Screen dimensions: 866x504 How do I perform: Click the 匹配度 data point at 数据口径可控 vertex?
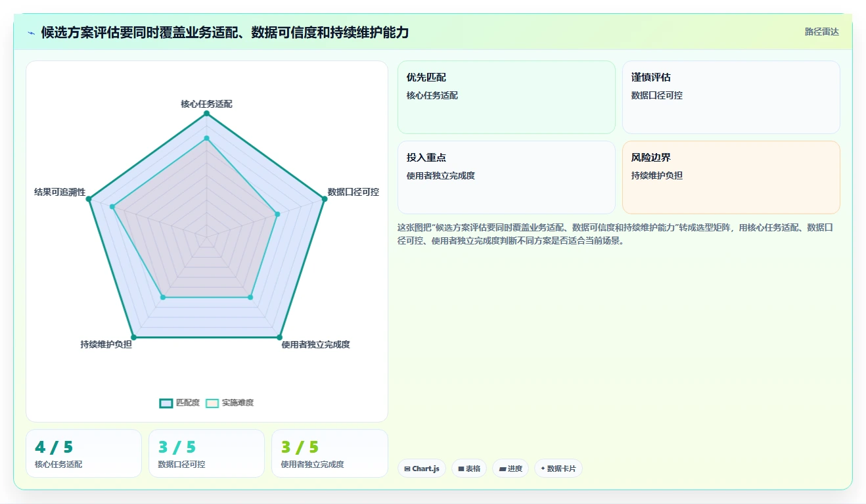coord(324,199)
